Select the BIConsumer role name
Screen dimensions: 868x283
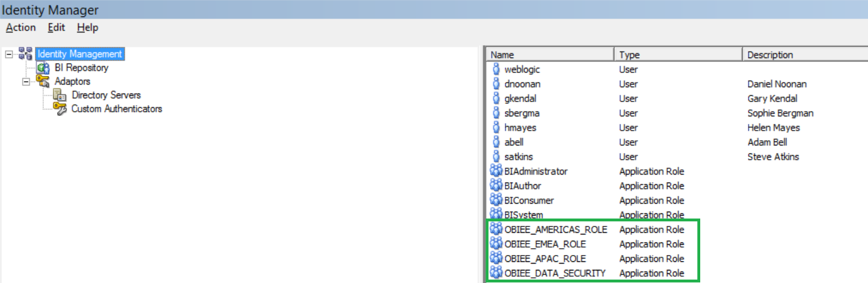[529, 200]
